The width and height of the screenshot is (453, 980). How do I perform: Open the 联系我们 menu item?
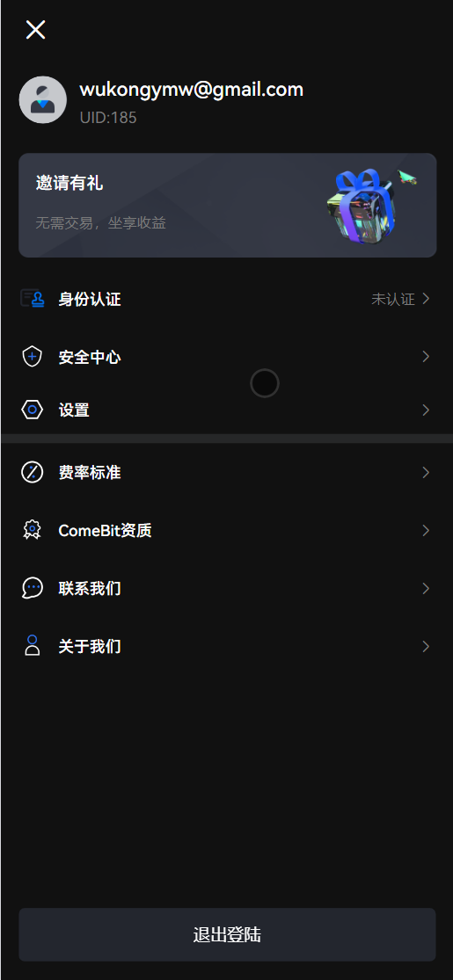227,588
